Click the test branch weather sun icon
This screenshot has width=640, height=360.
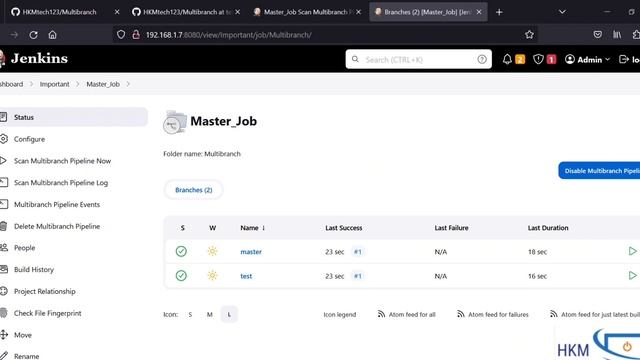pyautogui.click(x=212, y=276)
